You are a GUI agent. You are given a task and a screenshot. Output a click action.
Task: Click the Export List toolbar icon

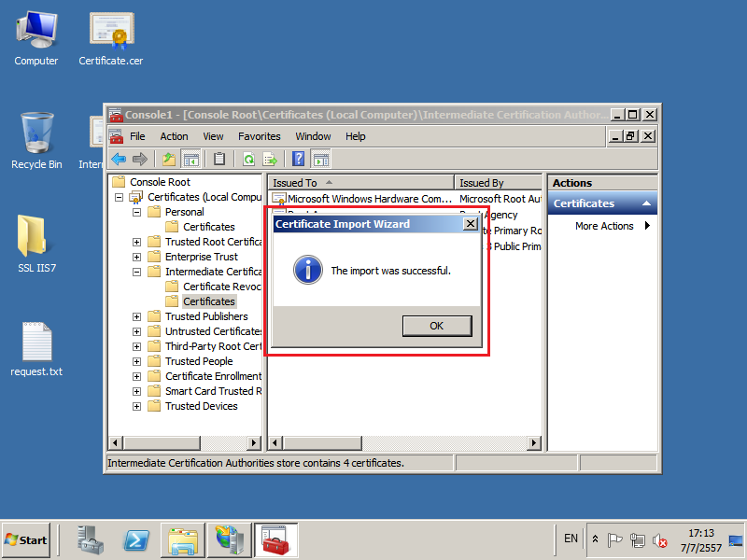(x=270, y=159)
